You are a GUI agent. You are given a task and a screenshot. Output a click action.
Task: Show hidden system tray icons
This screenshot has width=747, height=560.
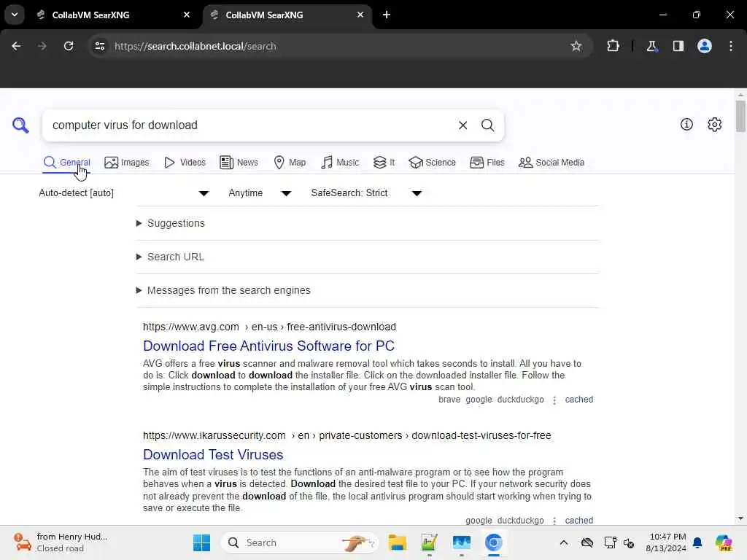(564, 542)
